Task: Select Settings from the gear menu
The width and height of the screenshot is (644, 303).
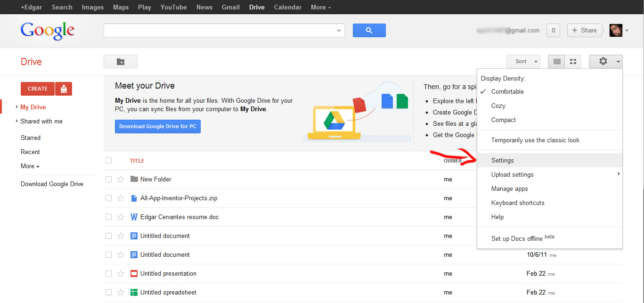Action: (502, 160)
